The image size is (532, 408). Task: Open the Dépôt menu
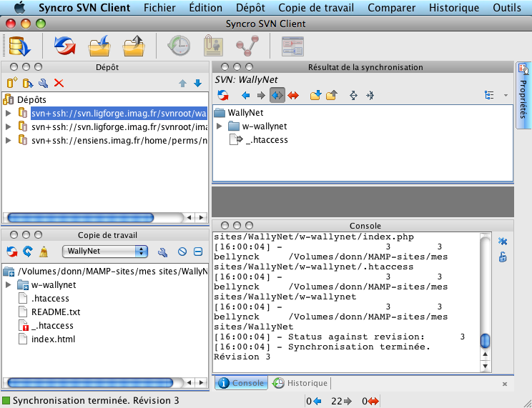coord(250,7)
